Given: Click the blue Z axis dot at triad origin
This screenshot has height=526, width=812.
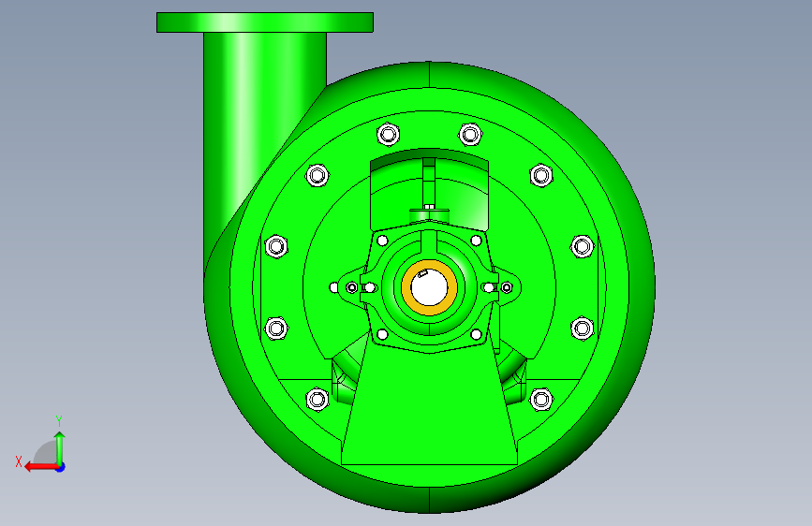Looking at the screenshot, I should pyautogui.click(x=61, y=467).
